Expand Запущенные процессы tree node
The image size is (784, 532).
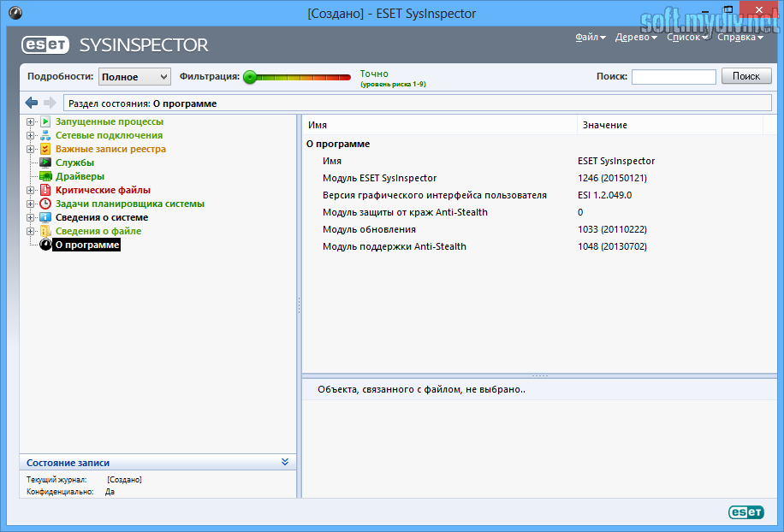31,122
